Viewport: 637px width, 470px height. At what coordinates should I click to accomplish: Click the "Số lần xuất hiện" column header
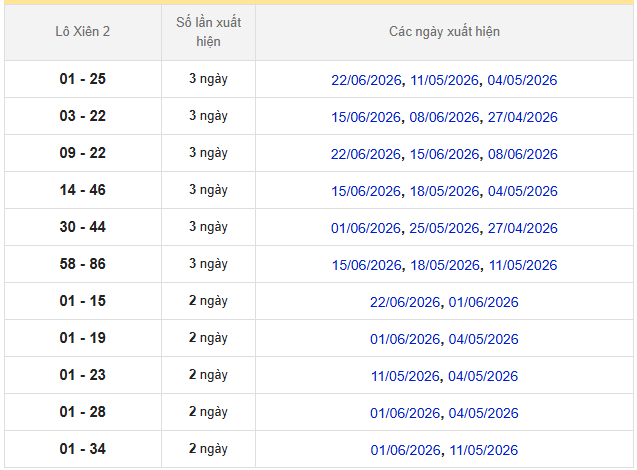(x=208, y=32)
